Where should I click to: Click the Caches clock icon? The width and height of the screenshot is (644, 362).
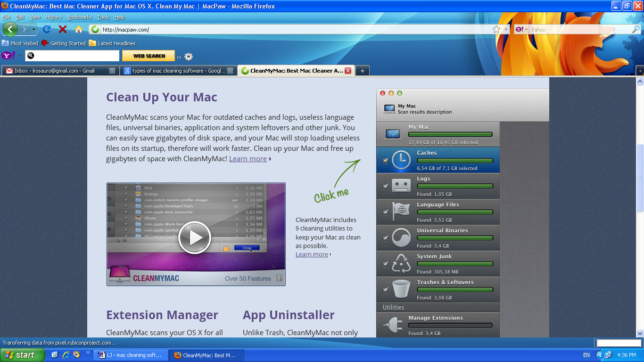(401, 160)
